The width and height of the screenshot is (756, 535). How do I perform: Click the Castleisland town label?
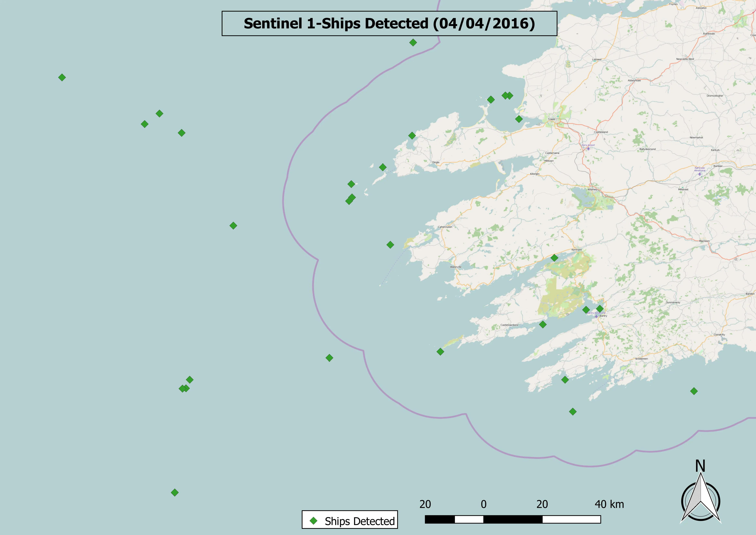tap(601, 132)
